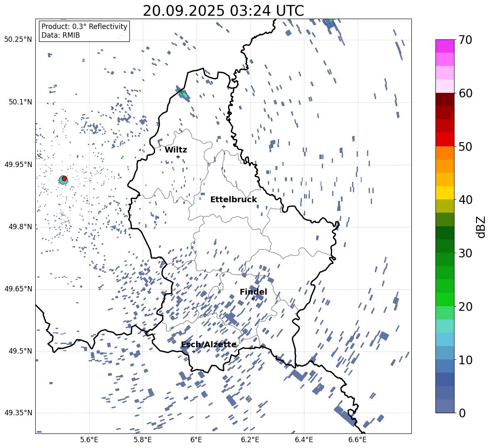This screenshot has width=491, height=448.
Task: Click the colorbar tick value 10
Action: coord(465,360)
